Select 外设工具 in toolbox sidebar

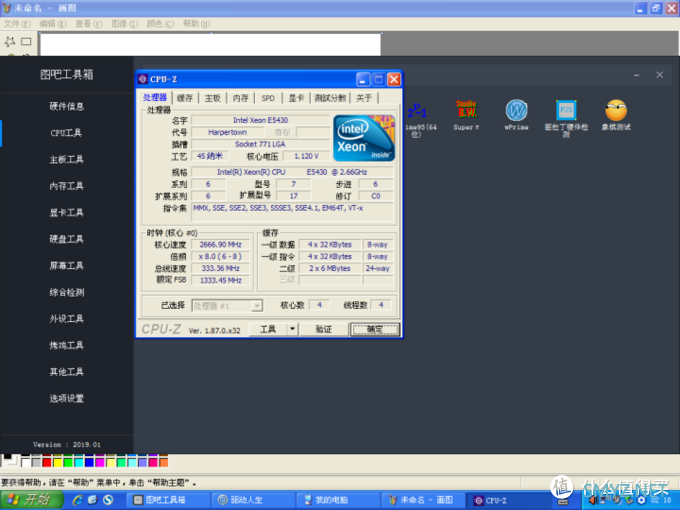(x=66, y=319)
